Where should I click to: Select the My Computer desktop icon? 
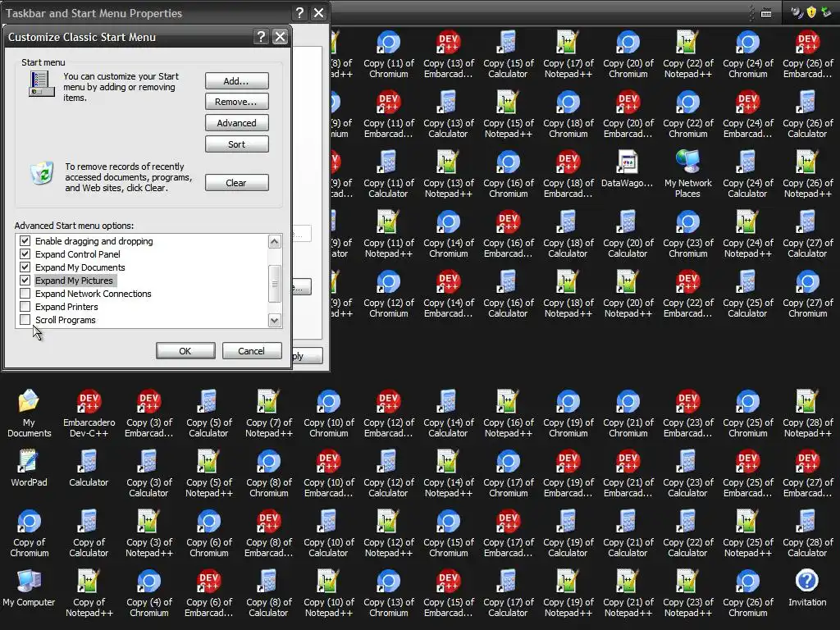29,588
